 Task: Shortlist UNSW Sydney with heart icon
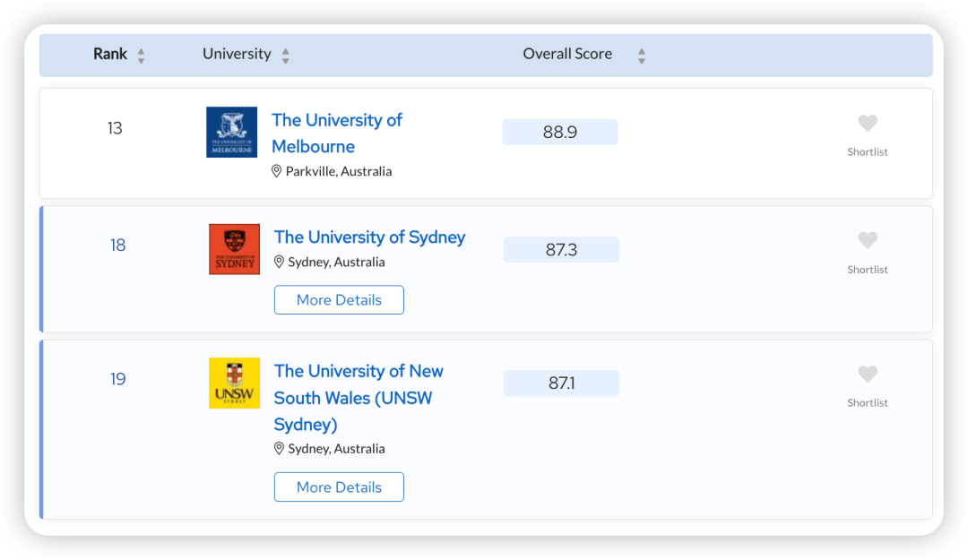coord(868,374)
